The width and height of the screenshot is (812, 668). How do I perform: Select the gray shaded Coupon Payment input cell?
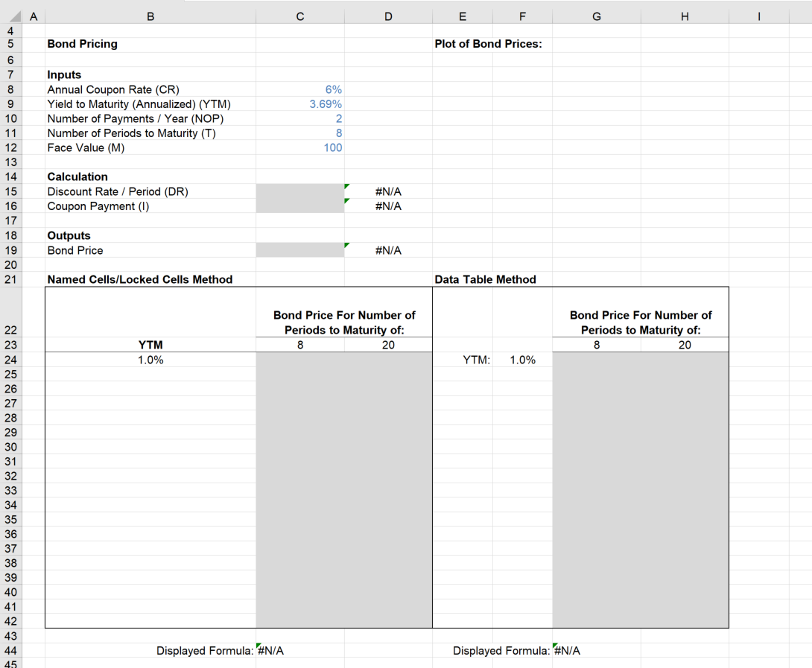coord(299,206)
